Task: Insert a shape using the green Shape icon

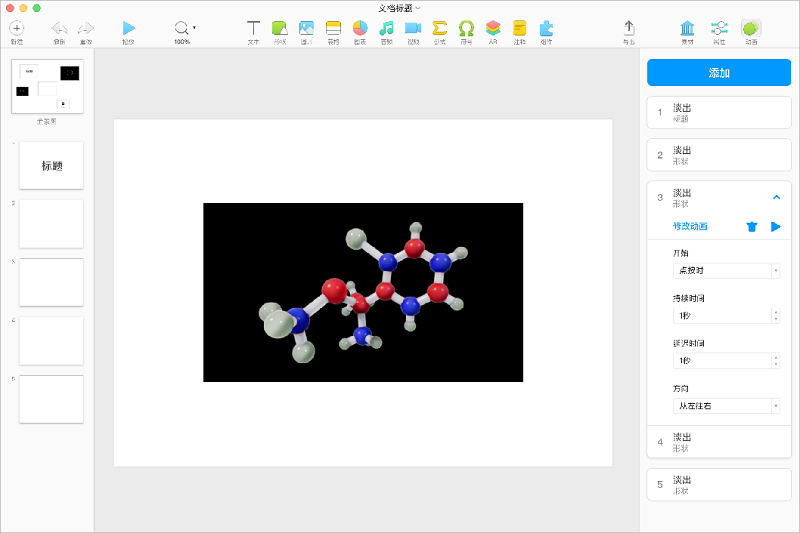Action: tap(280, 29)
